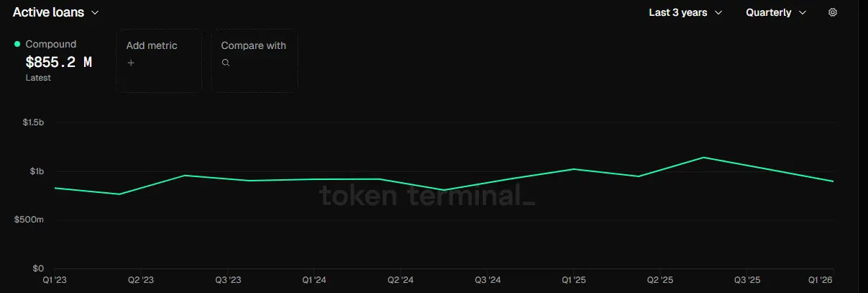868x293 pixels.
Task: Click the chevron next to Last 3 years
Action: click(718, 12)
